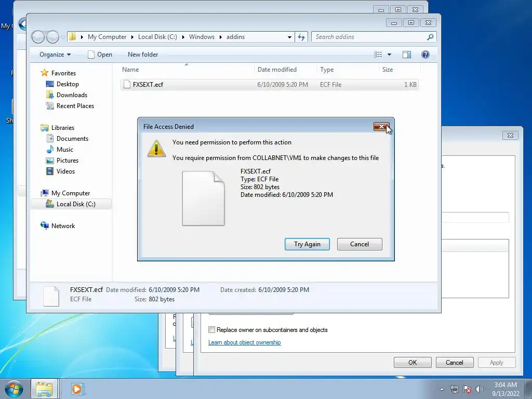Open the Windows Start menu

point(14,389)
